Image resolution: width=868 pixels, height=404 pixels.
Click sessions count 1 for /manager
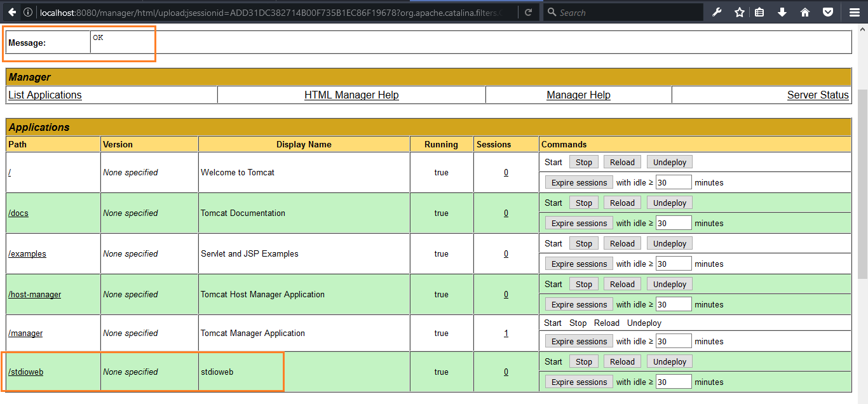(x=506, y=333)
